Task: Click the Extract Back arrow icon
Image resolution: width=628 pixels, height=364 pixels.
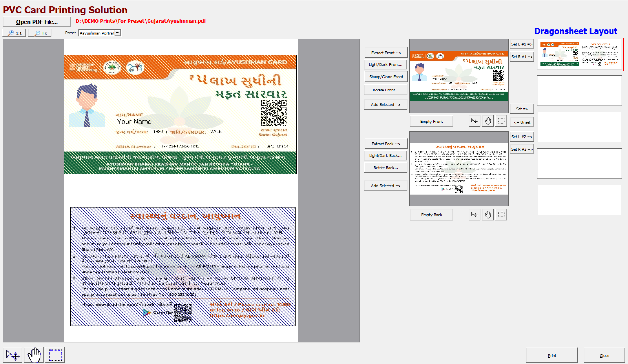Action: (385, 143)
